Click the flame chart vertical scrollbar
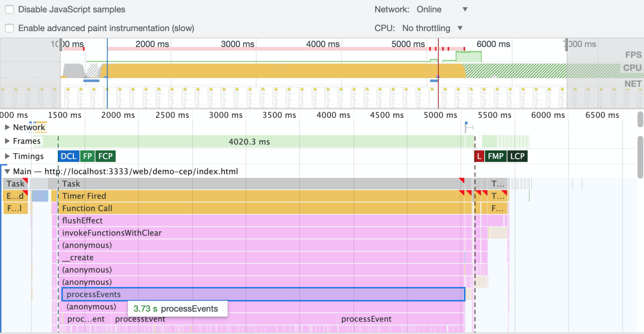 click(x=640, y=157)
